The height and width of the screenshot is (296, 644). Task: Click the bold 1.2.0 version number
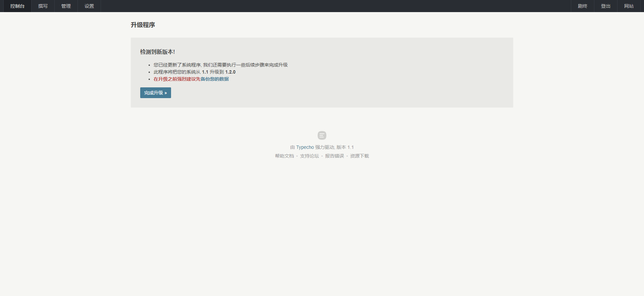[230, 72]
